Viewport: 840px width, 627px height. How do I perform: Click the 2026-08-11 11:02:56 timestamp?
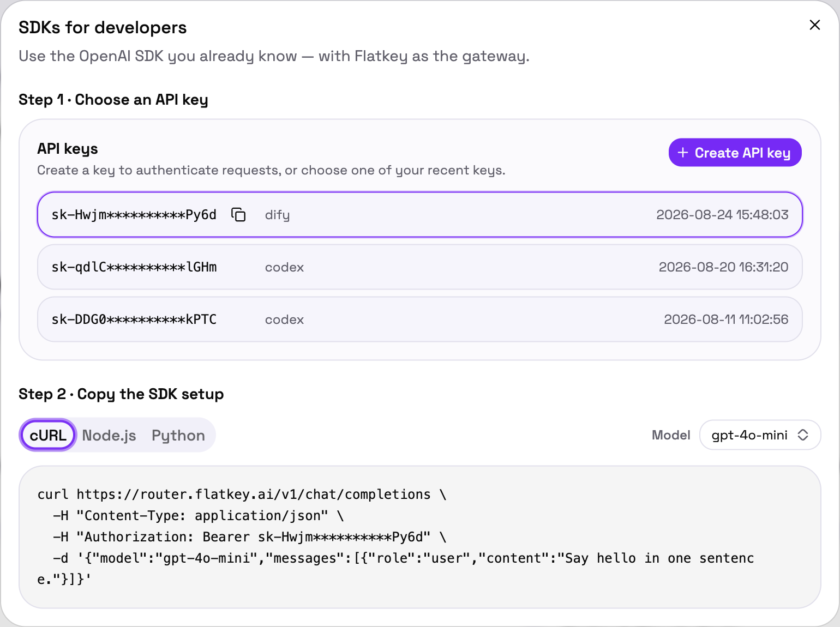726,319
